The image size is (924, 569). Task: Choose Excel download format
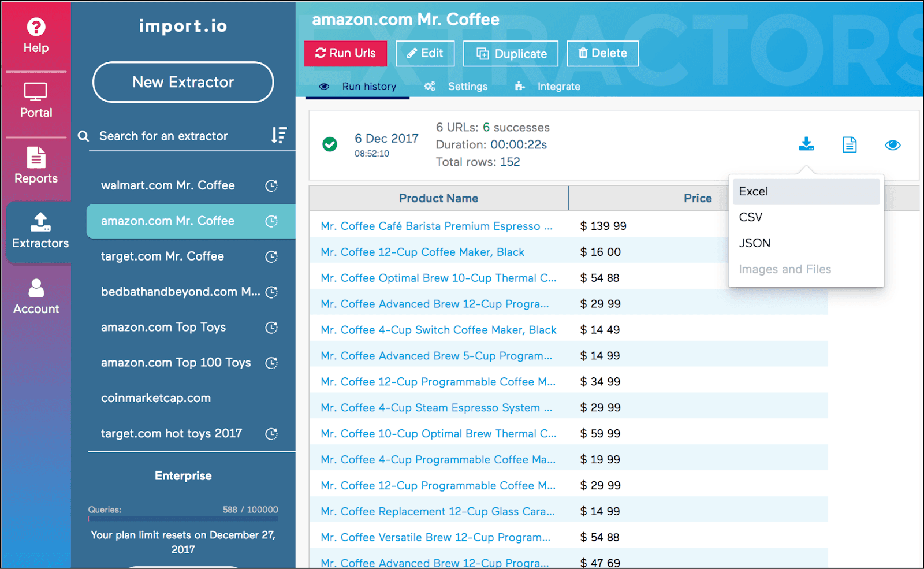click(806, 191)
